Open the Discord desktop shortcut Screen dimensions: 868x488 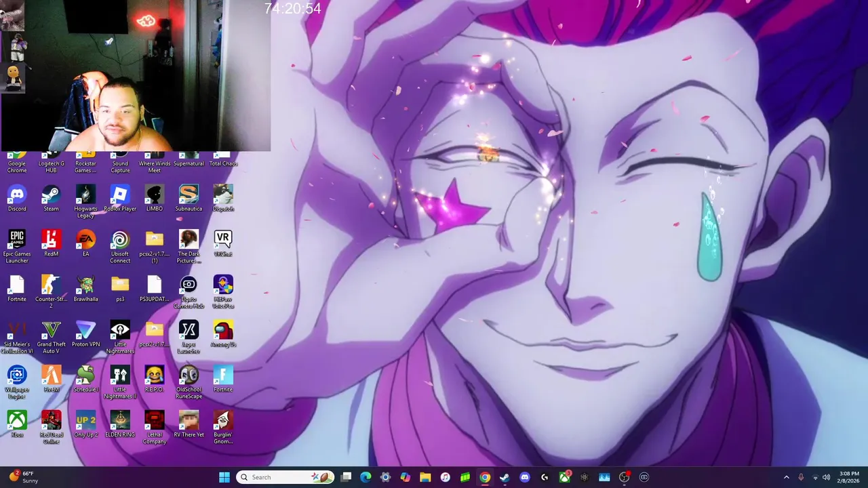tap(17, 199)
